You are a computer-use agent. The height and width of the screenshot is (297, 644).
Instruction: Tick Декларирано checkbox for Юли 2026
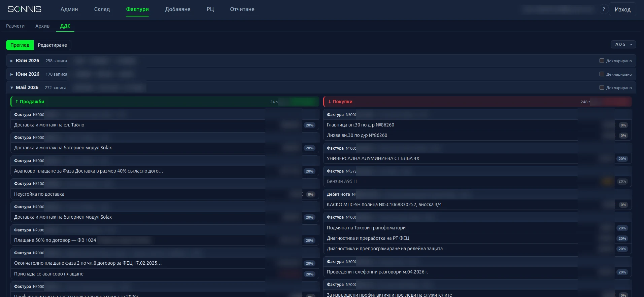point(602,61)
